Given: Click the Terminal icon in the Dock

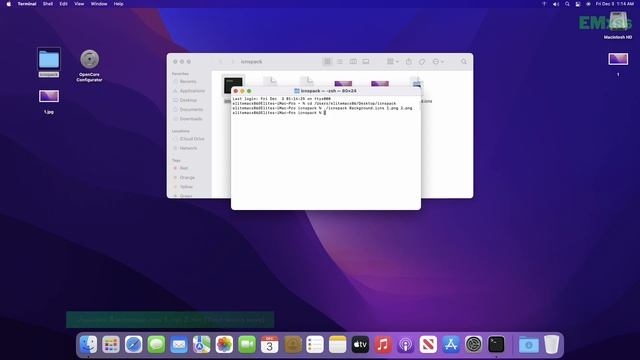Looking at the screenshot, I should tap(496, 344).
